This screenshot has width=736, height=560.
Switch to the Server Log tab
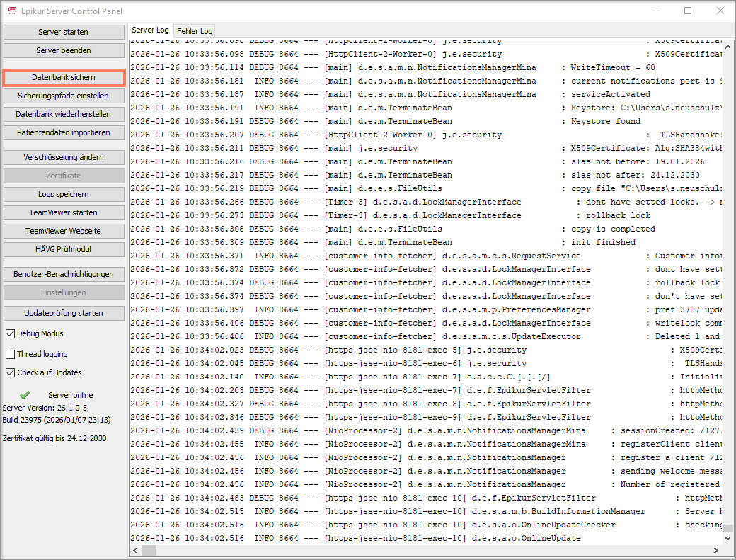tap(150, 30)
